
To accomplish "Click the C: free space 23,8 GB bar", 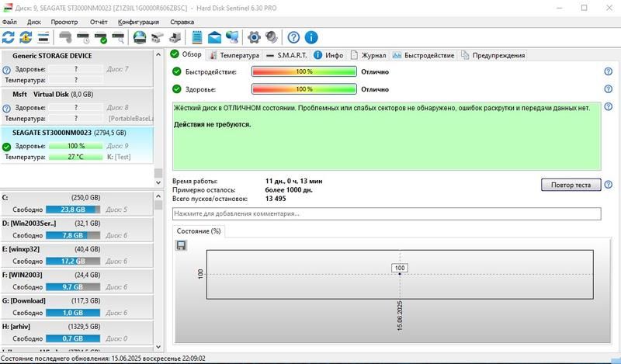I will click(73, 210).
